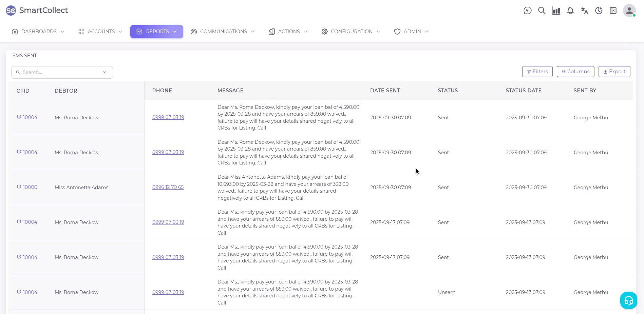
Task: Expand the Accounts dropdown
Action: coord(100,32)
